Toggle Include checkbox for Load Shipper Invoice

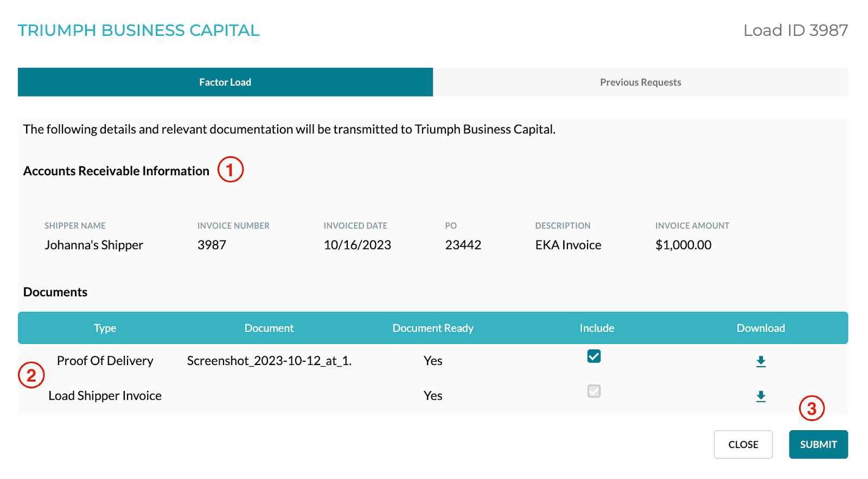(x=594, y=391)
